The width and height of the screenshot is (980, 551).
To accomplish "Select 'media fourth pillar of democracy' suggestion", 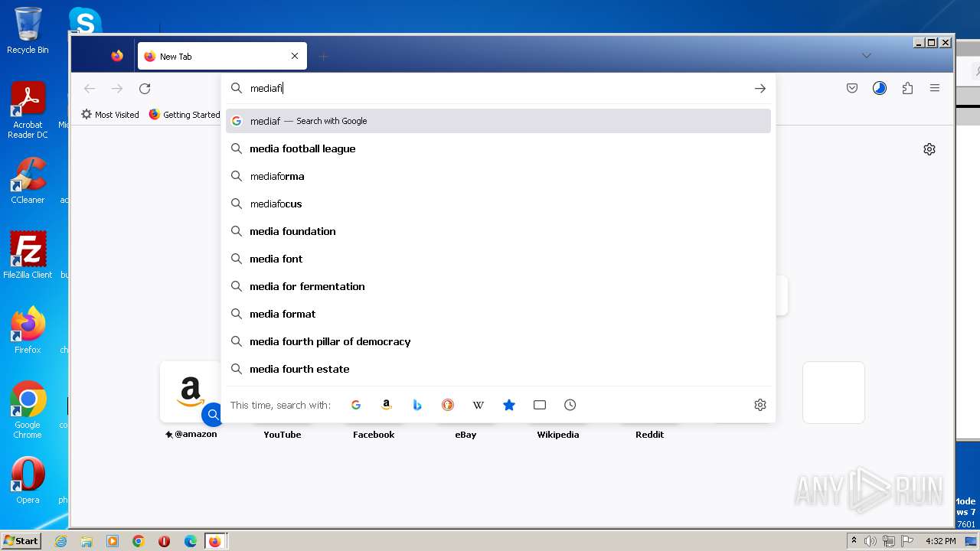I will pos(498,341).
